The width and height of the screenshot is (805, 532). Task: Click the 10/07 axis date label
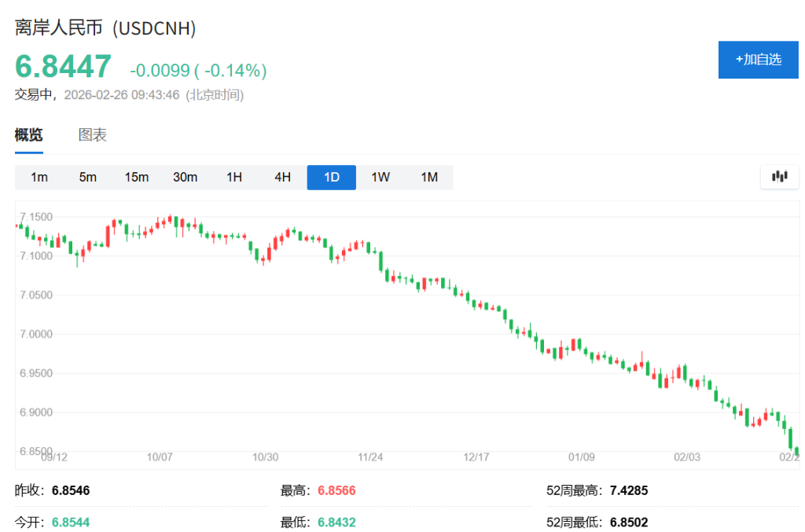pos(161,457)
